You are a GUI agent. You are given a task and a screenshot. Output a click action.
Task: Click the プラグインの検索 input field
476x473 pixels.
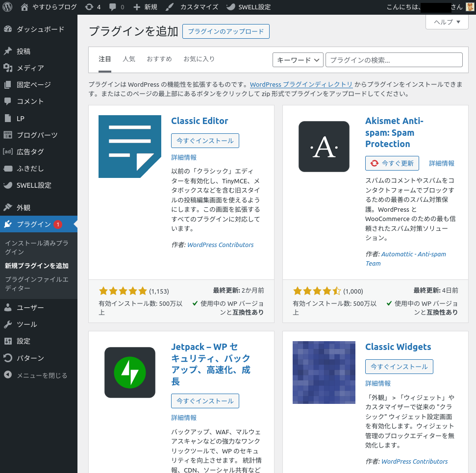coord(394,60)
